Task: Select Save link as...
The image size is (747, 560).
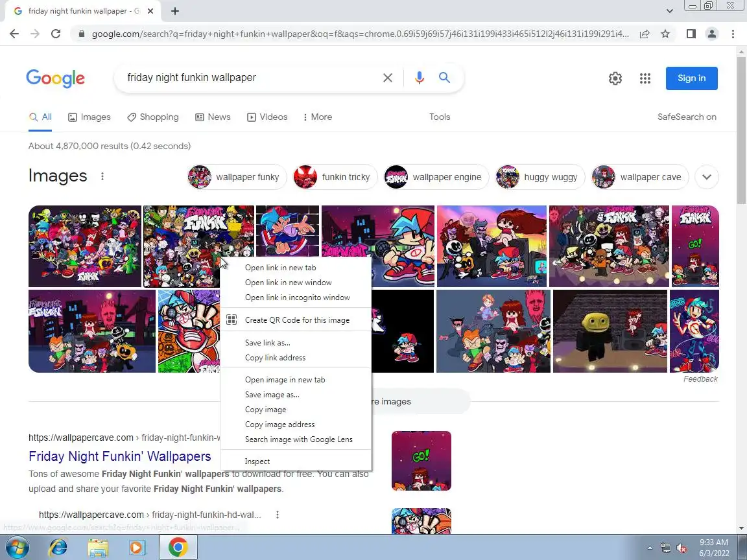Action: click(x=296, y=342)
